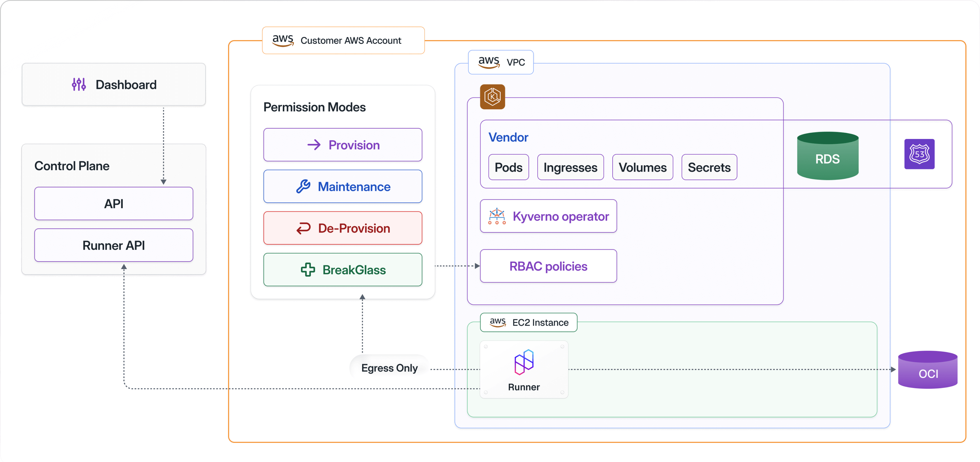
Task: Click the Runner API box
Action: (x=114, y=245)
